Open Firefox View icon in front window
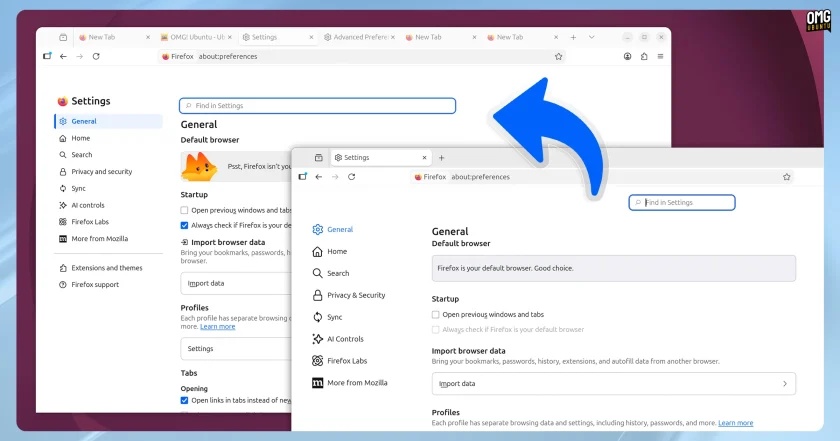 click(319, 158)
